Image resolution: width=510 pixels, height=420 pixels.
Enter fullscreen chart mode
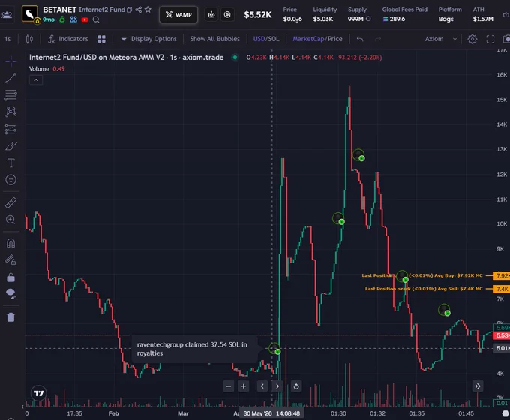[490, 39]
